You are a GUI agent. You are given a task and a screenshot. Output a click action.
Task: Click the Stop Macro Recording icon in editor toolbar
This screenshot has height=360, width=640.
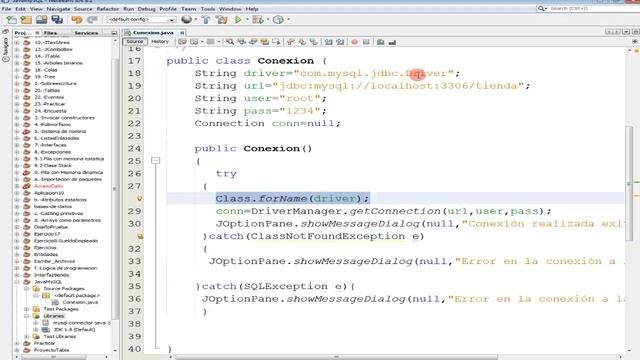pos(366,42)
